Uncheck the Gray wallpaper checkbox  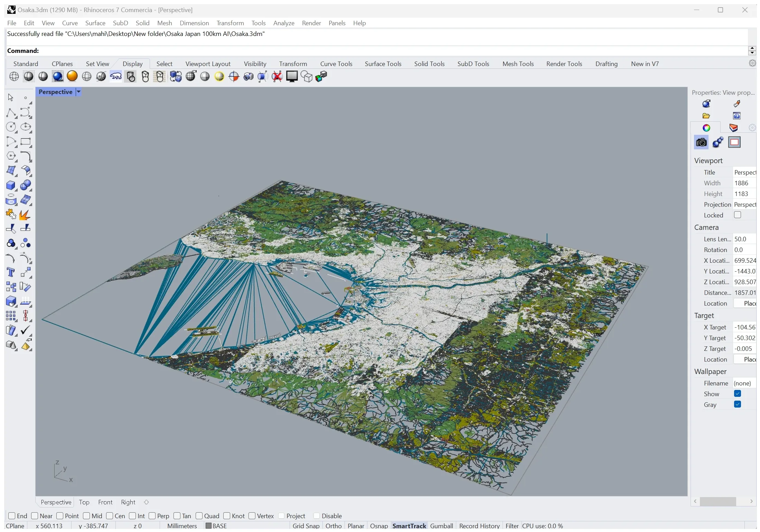coord(738,404)
